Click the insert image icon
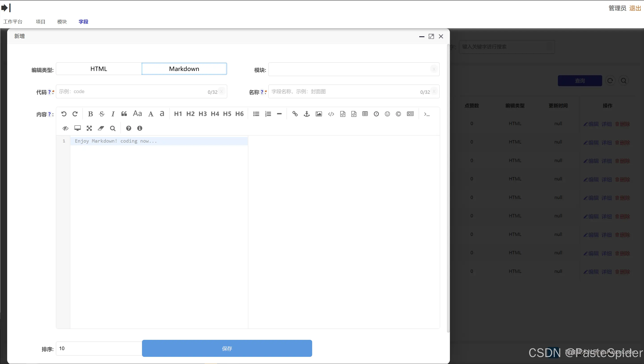Image resolution: width=644 pixels, height=364 pixels. click(x=318, y=114)
